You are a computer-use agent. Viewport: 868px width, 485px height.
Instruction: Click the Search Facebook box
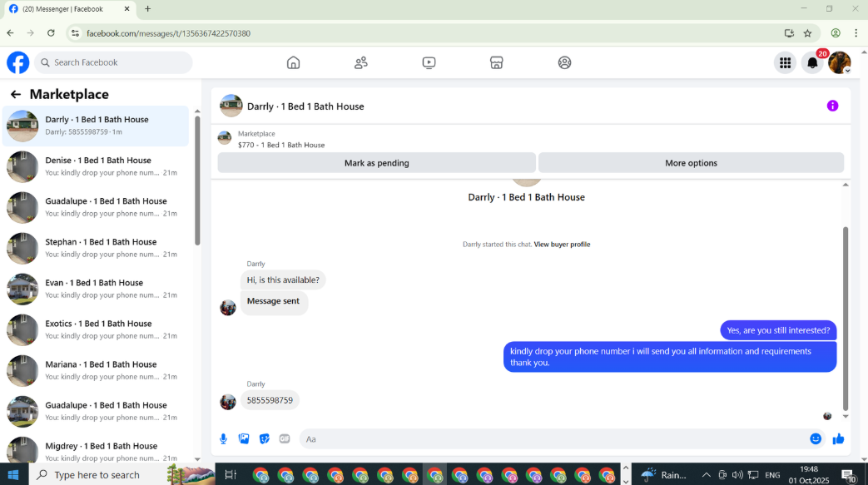113,62
